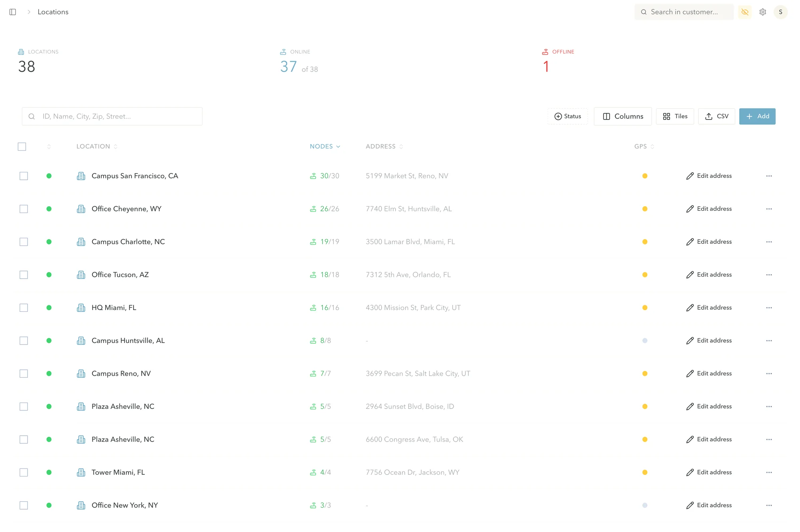The width and height of the screenshot is (800, 532).
Task: Switch to Tiles view
Action: click(x=675, y=116)
